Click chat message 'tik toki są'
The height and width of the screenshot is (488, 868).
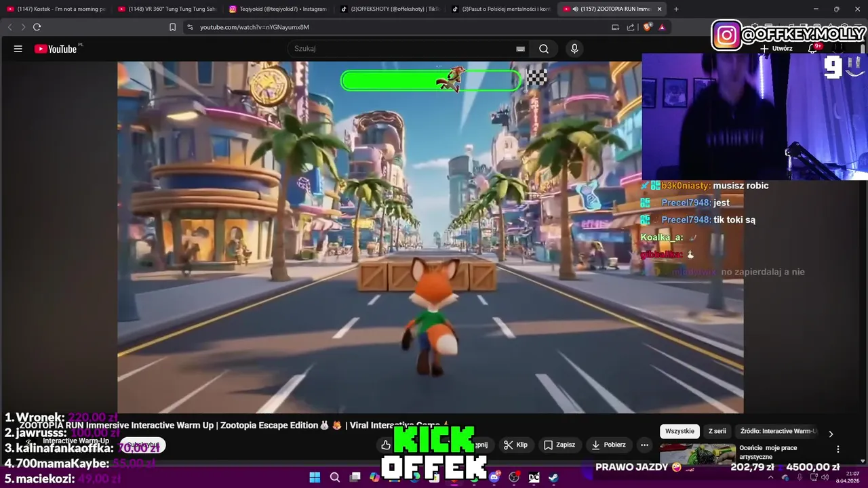734,220
